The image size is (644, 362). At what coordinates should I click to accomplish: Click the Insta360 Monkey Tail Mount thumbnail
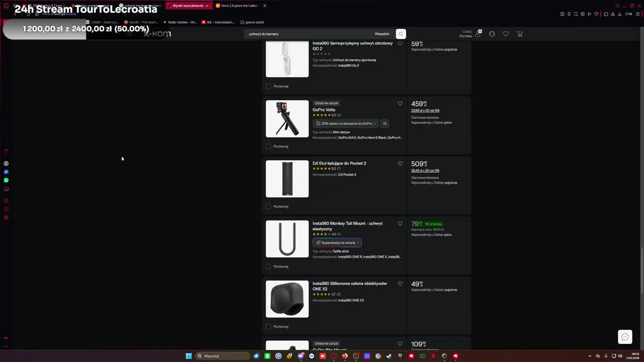click(287, 239)
